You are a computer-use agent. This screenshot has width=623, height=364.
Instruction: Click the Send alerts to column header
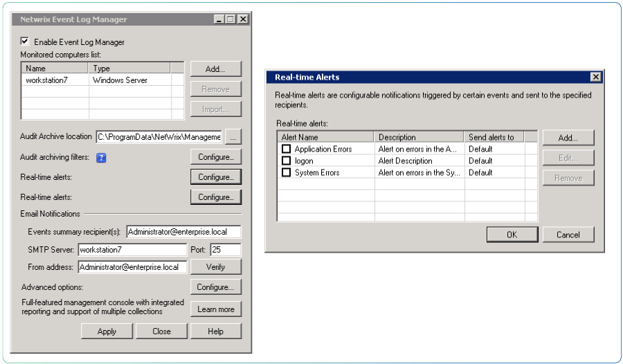point(494,137)
